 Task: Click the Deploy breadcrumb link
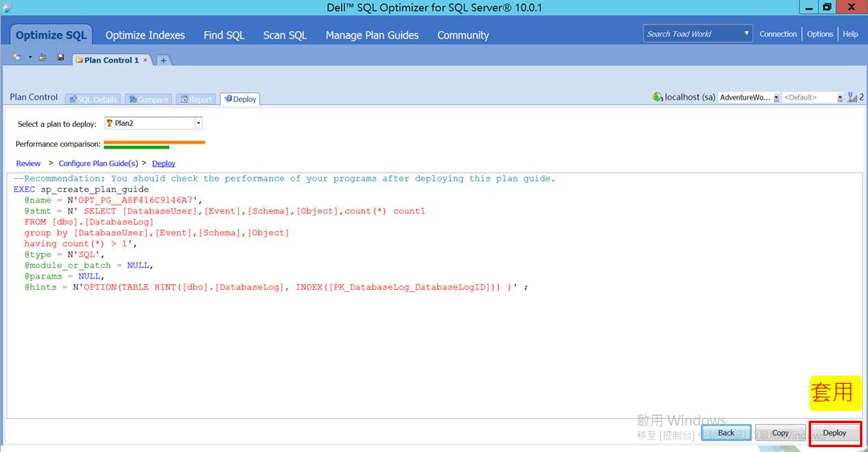164,164
